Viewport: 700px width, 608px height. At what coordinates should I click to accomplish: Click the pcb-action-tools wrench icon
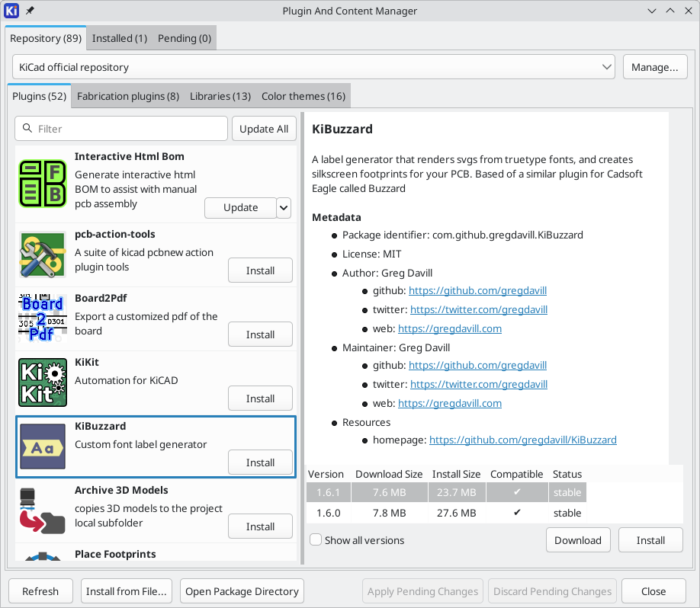coord(42,254)
